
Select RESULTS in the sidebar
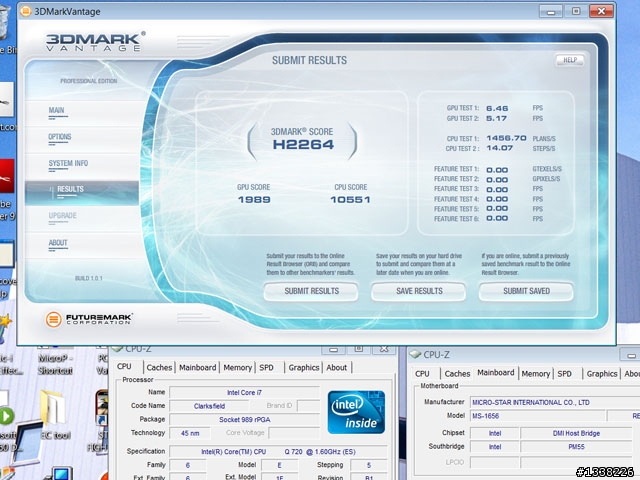pos(82,192)
